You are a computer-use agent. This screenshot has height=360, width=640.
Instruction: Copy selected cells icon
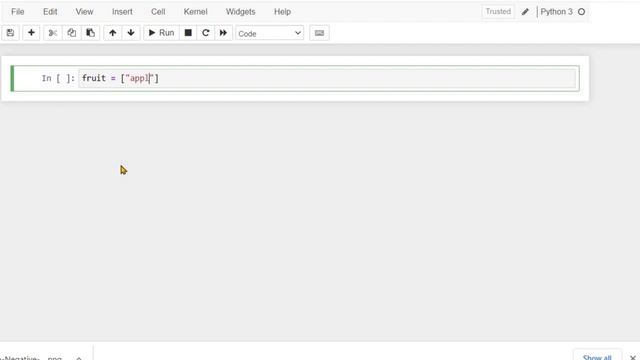71,33
